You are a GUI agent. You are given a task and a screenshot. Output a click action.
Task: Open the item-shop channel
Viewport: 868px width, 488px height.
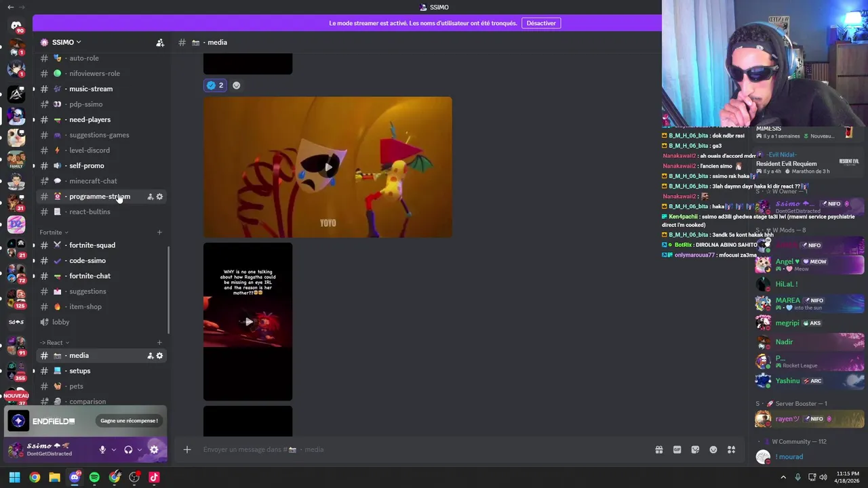point(102,307)
